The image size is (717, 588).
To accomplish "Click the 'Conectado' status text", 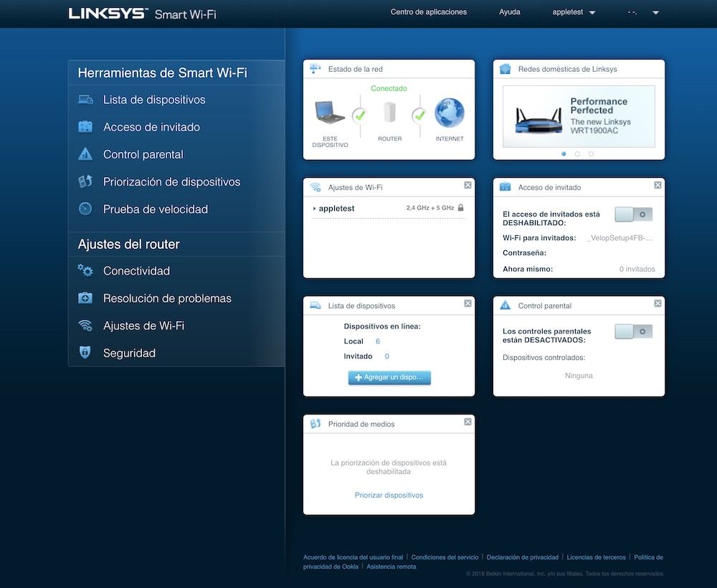I will pyautogui.click(x=389, y=88).
